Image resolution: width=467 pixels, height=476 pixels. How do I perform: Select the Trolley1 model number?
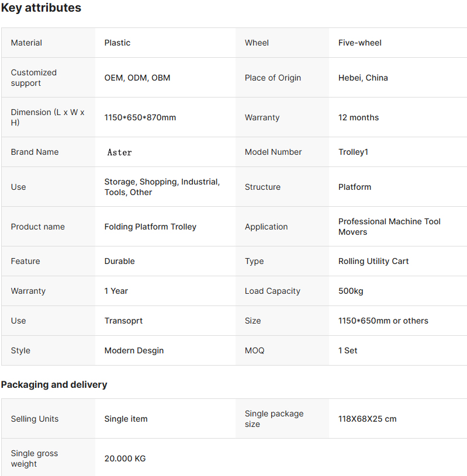(x=353, y=152)
